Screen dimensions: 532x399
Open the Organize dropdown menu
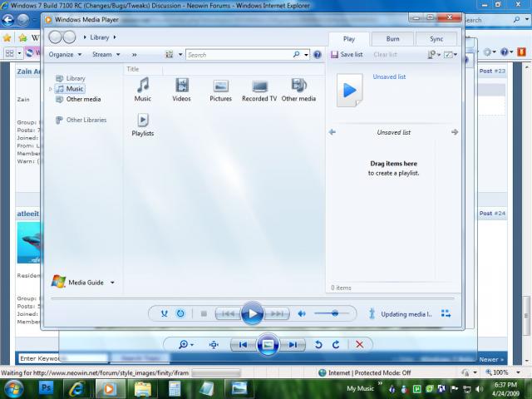[65, 55]
